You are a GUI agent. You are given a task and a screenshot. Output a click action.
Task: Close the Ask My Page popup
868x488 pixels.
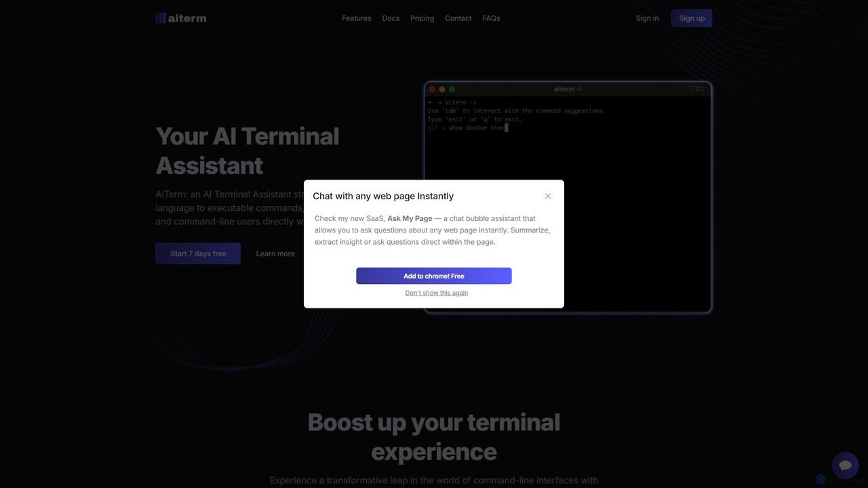(x=548, y=196)
